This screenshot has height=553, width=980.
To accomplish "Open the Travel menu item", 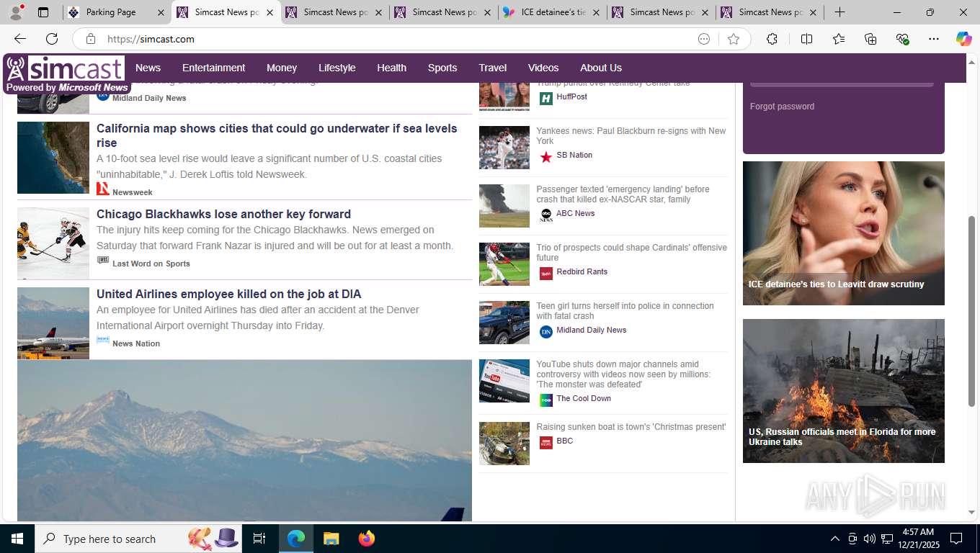I will tap(493, 68).
